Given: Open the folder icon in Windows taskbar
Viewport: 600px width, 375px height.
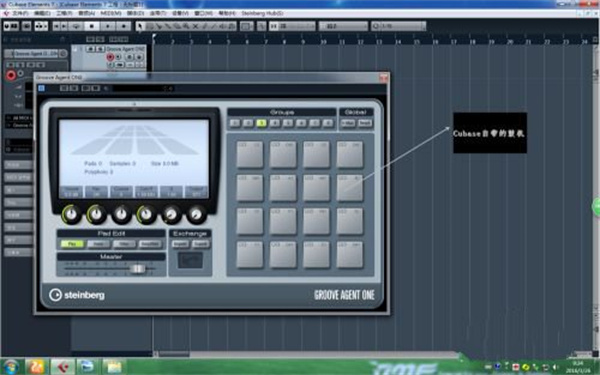Looking at the screenshot, I should [114, 367].
